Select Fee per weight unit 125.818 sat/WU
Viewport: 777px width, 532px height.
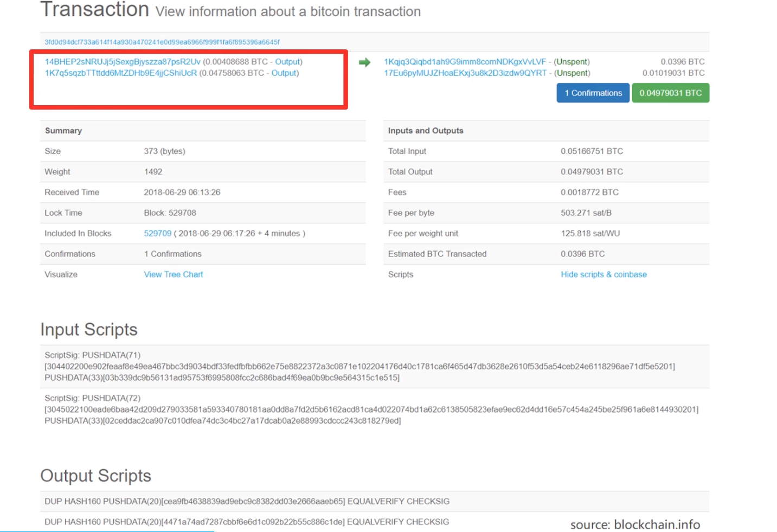point(590,234)
